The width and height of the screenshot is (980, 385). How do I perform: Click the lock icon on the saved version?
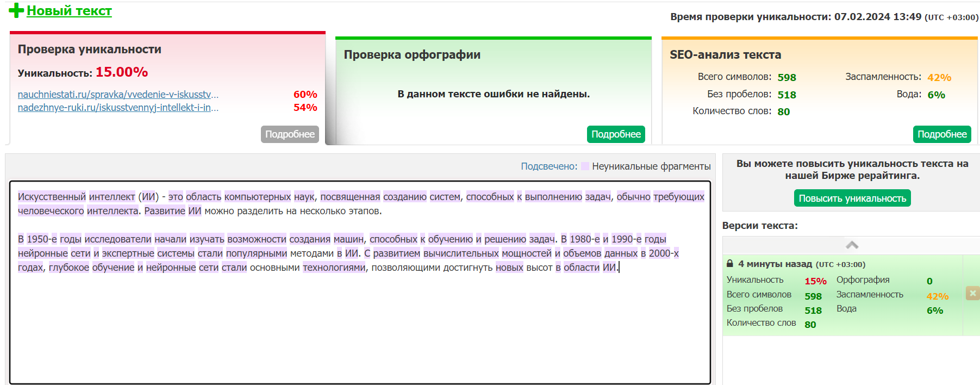click(x=730, y=264)
